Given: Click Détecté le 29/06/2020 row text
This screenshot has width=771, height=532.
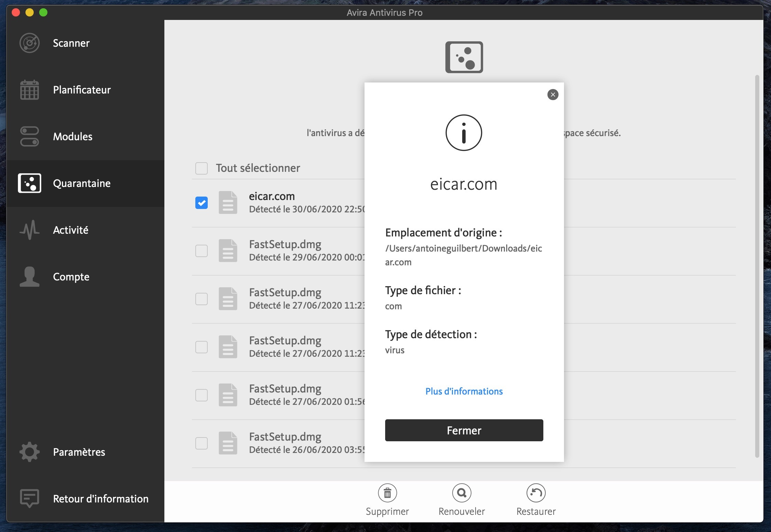Looking at the screenshot, I should [x=307, y=257].
